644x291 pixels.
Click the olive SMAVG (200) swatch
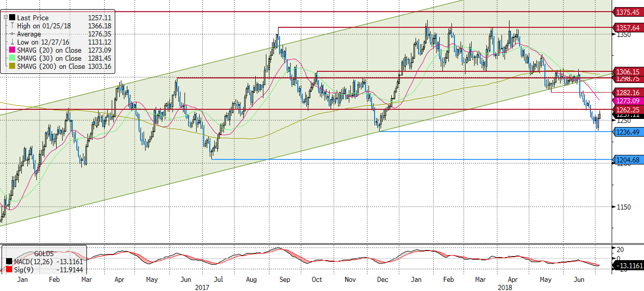tap(13, 66)
